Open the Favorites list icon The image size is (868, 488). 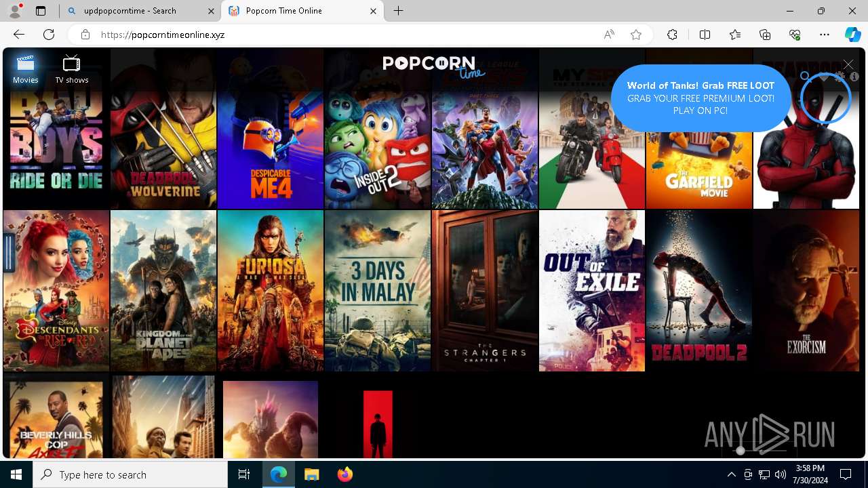tap(735, 35)
